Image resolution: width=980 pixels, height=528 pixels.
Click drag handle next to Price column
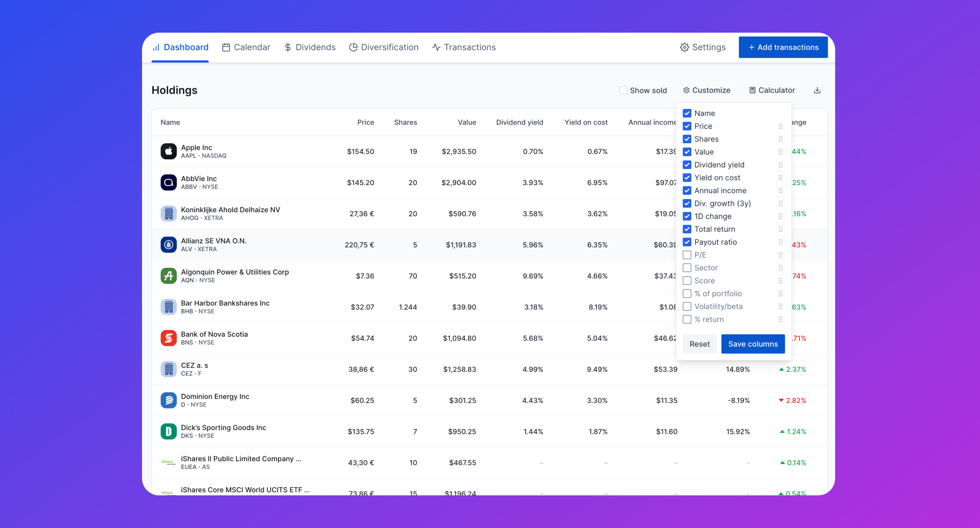[x=780, y=126]
